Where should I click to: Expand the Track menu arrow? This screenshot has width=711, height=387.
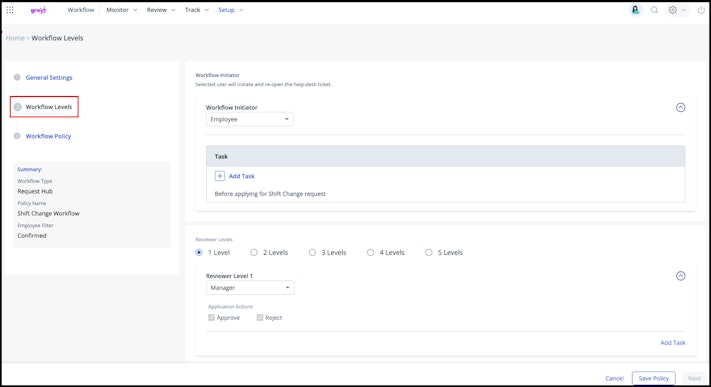click(207, 10)
